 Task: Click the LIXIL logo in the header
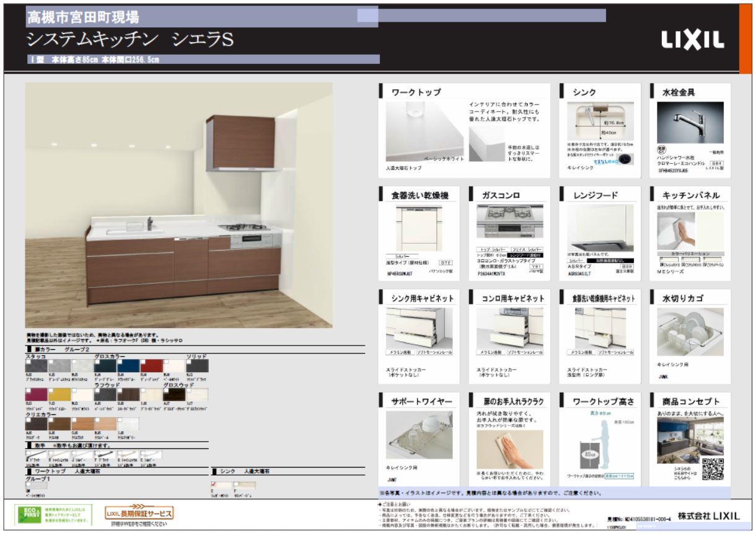692,40
